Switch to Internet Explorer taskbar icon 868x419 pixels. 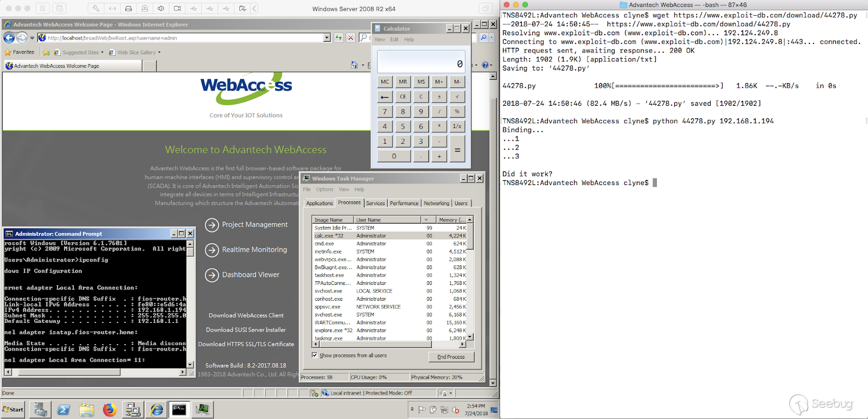[x=156, y=410]
